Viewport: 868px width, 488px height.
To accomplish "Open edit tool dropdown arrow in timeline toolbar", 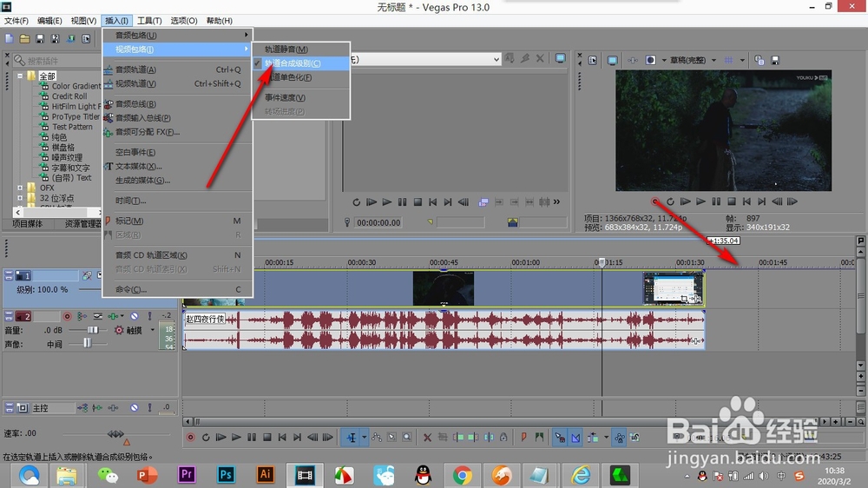I will pyautogui.click(x=365, y=437).
